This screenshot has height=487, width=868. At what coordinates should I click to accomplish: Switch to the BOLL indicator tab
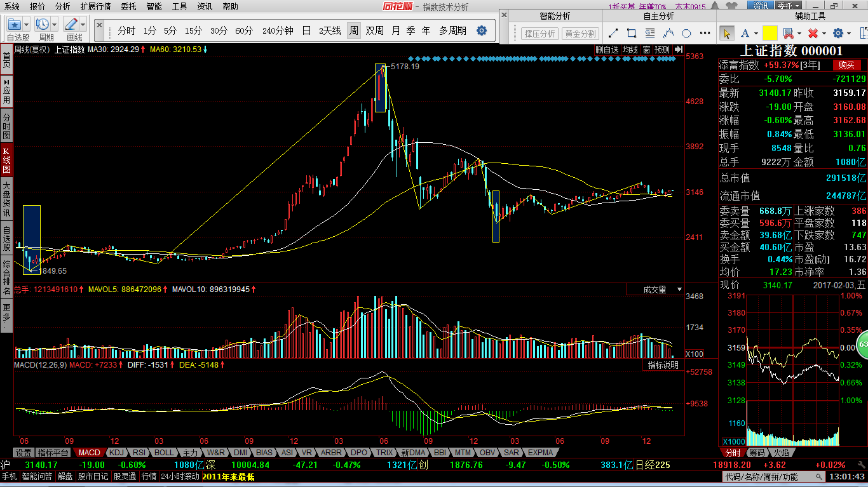tap(163, 453)
